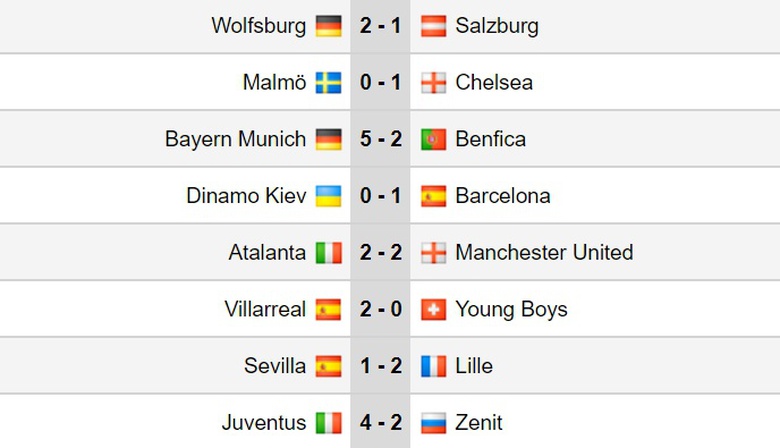
Task: Open the Villarreal team link
Action: pyautogui.click(x=265, y=309)
